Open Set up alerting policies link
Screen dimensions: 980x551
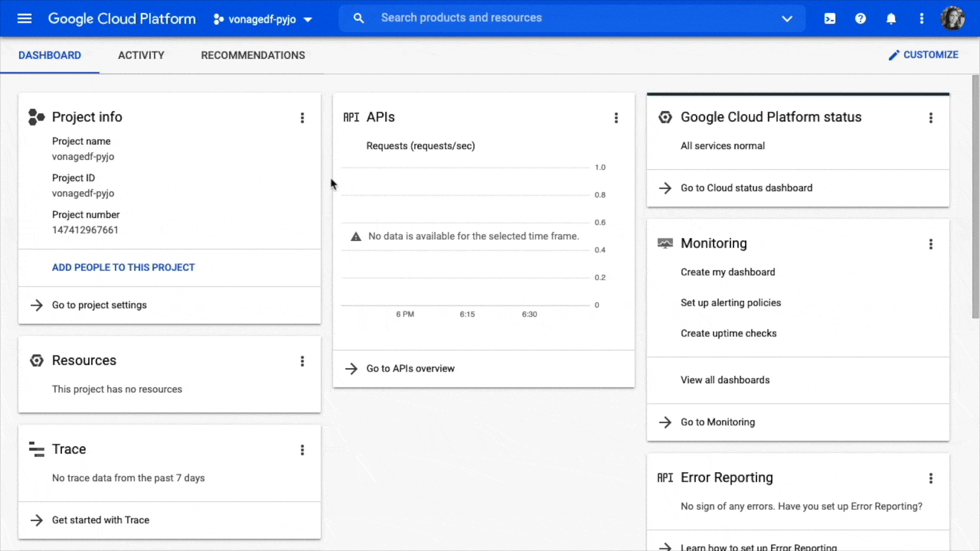point(730,303)
